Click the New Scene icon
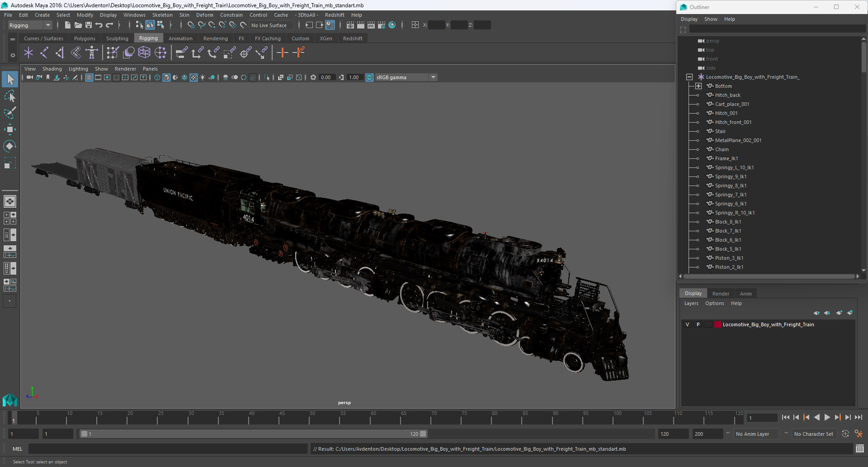The width and height of the screenshot is (868, 467). click(67, 25)
